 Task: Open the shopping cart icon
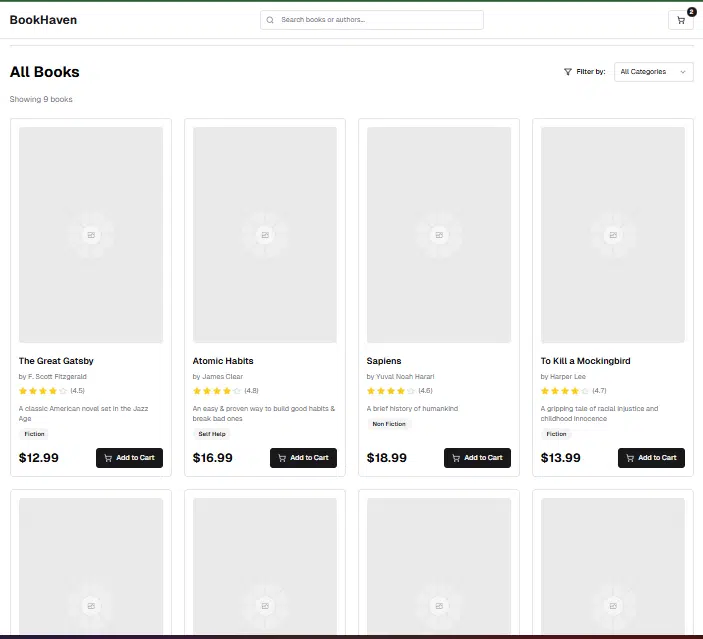[x=681, y=20]
